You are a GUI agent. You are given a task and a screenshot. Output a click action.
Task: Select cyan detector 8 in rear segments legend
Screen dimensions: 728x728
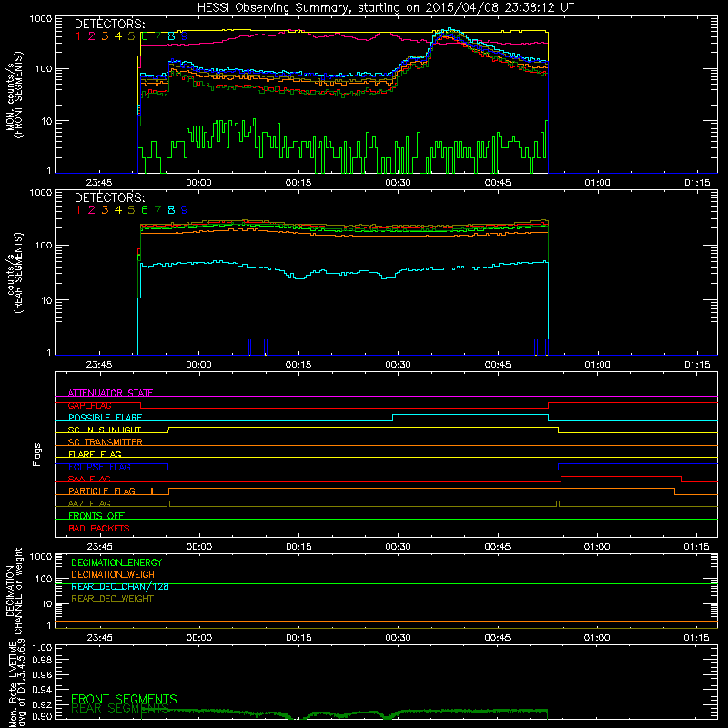pos(171,210)
